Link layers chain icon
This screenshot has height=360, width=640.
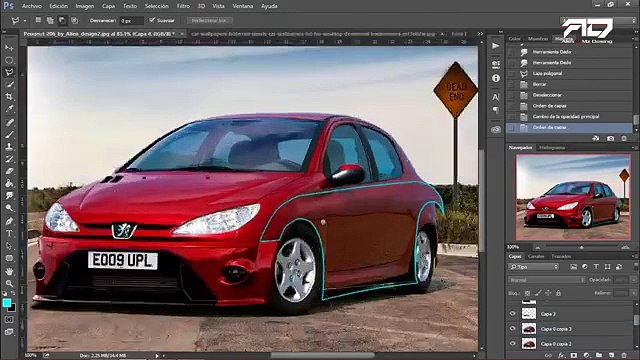coord(549,356)
